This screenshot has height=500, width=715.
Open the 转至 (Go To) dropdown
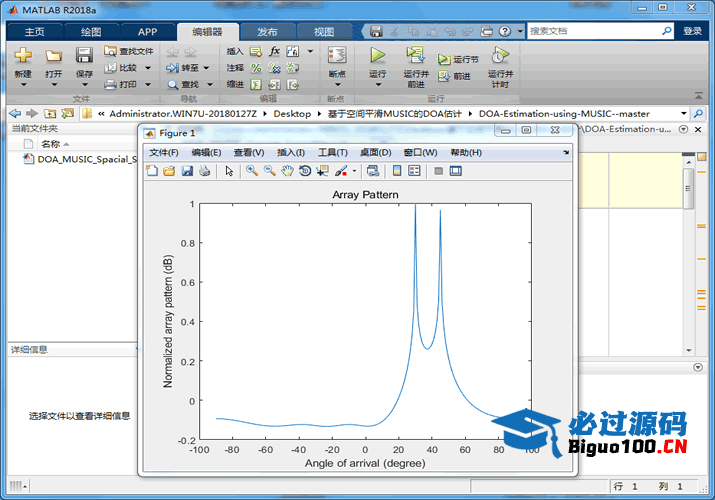coord(206,68)
